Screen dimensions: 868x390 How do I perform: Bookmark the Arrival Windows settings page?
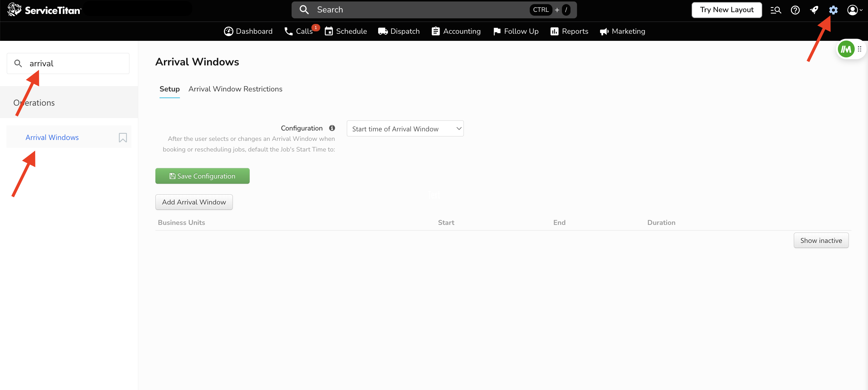pyautogui.click(x=123, y=137)
